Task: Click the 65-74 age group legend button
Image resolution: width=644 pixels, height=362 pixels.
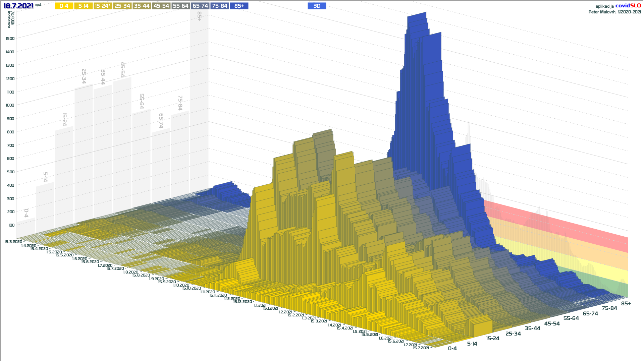Action: point(200,6)
